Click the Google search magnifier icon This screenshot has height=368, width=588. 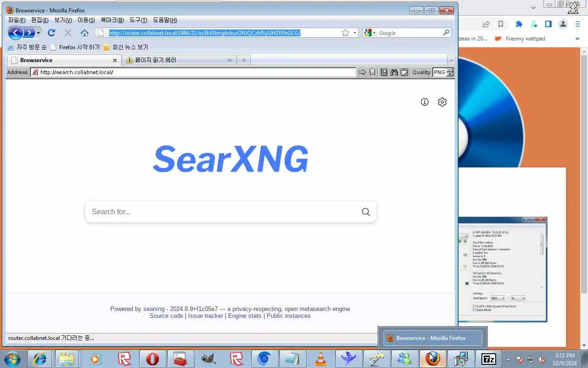(446, 33)
